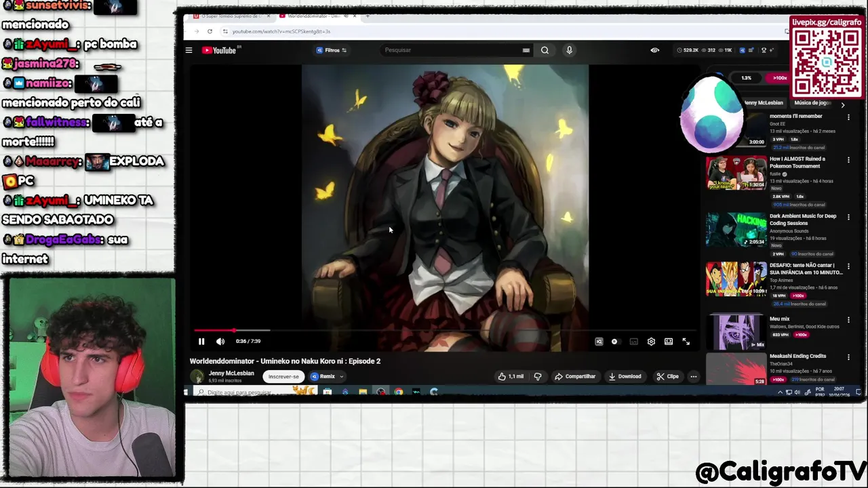Click the extension icon left of autoplay
This screenshot has height=488, width=868.
pos(599,342)
